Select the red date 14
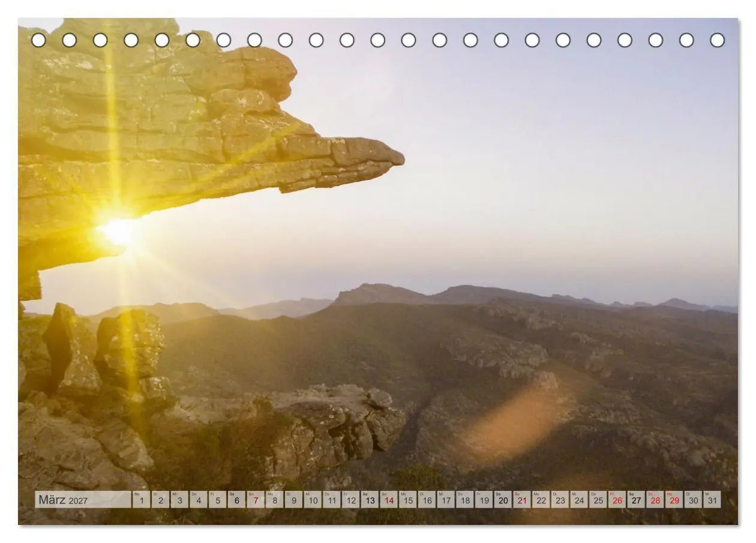This screenshot has width=756, height=543. pos(389,500)
